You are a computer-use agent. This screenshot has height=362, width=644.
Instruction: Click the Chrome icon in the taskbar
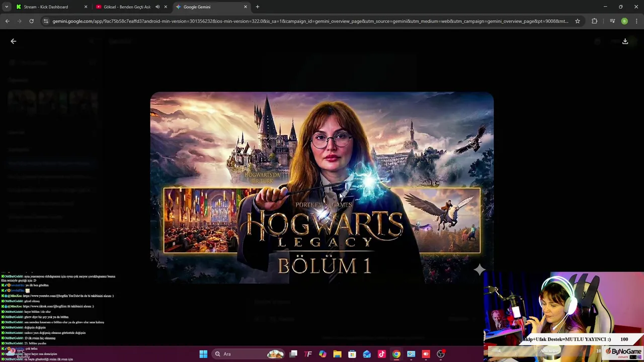point(396,354)
